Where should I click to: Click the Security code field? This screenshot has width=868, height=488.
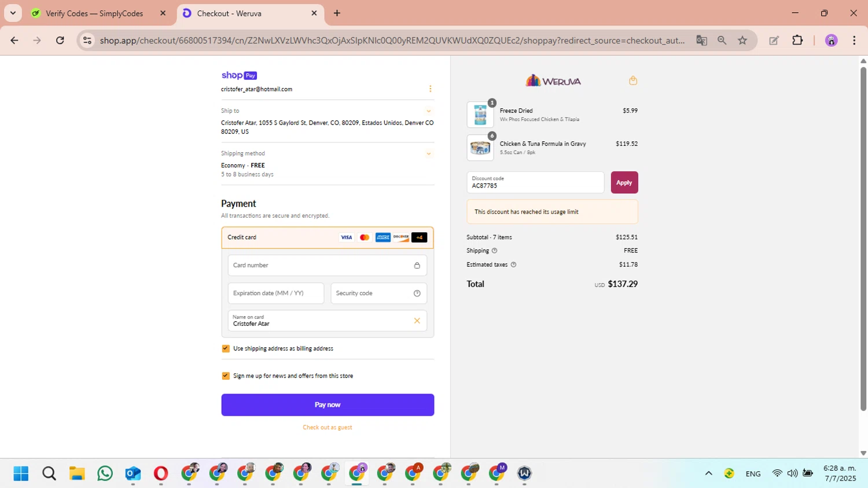379,293
